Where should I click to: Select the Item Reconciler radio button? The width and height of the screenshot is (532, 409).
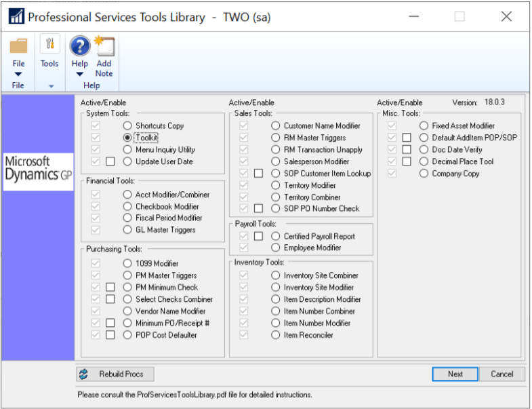tap(275, 335)
